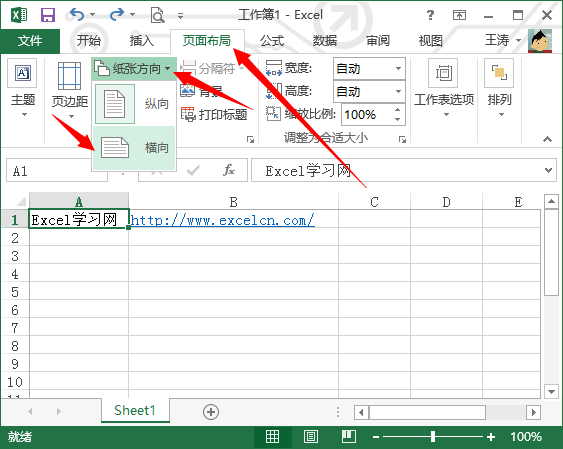563x449 pixels.
Task: Switch to 数据 Data tab
Action: click(325, 41)
